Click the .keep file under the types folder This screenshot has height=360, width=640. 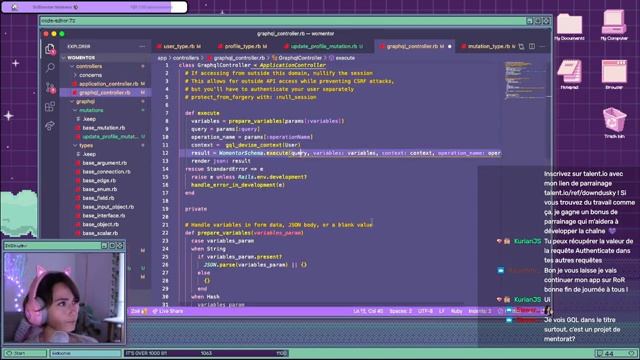89,154
